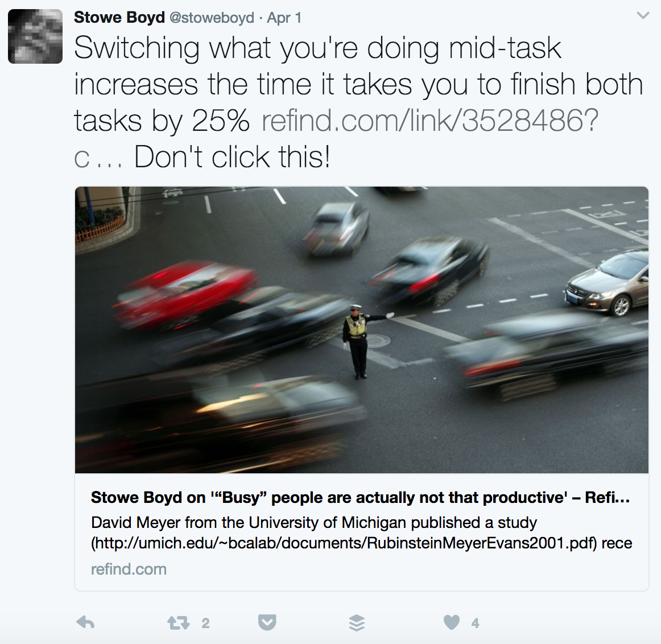
Task: Click the refind.com domain label in card
Action: pyautogui.click(x=129, y=569)
